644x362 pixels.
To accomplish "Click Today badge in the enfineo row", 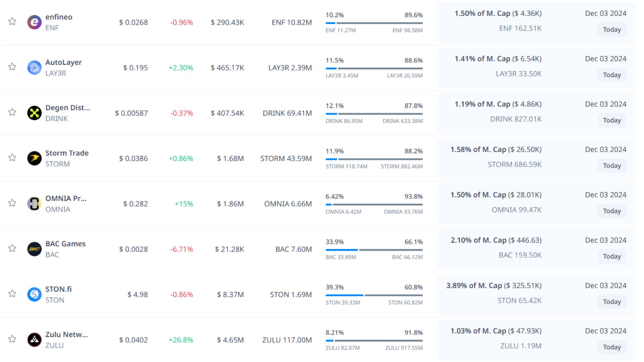I will point(612,29).
